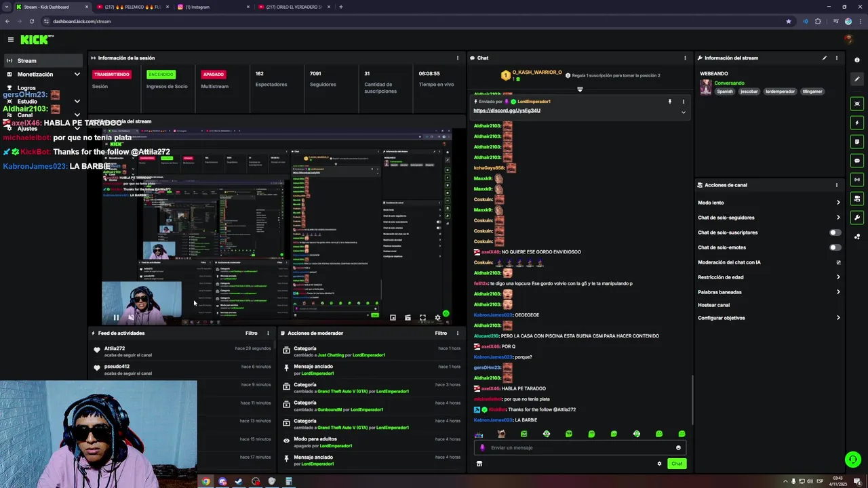868x488 pixels.
Task: Open the pinned discord.gg link
Action: [x=507, y=110]
